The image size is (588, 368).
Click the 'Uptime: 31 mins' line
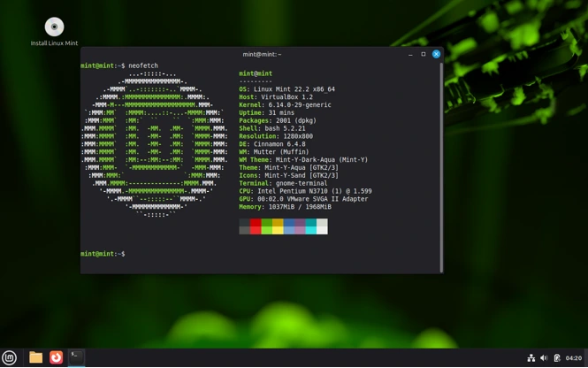267,113
